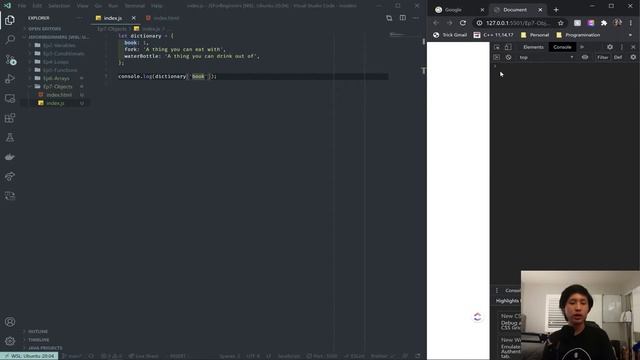640x360 pixels.
Task: Open the Testing flask icon view
Action: [x=10, y=138]
